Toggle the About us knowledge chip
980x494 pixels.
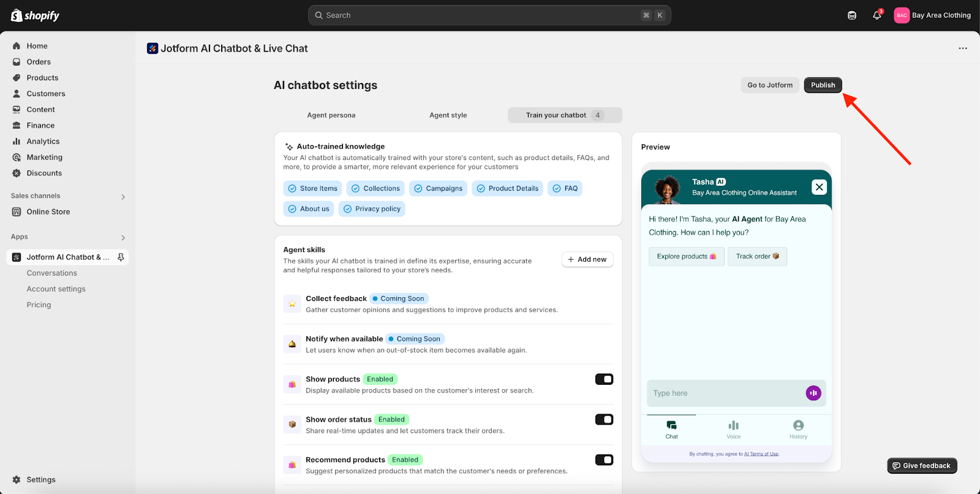[x=309, y=209]
